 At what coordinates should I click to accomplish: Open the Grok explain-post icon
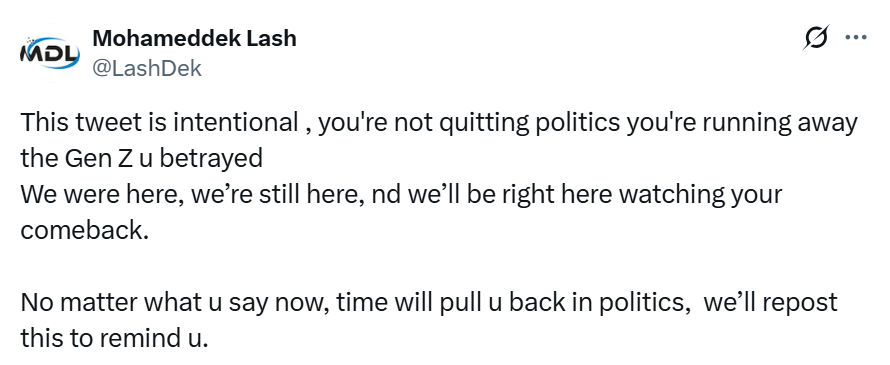(816, 37)
